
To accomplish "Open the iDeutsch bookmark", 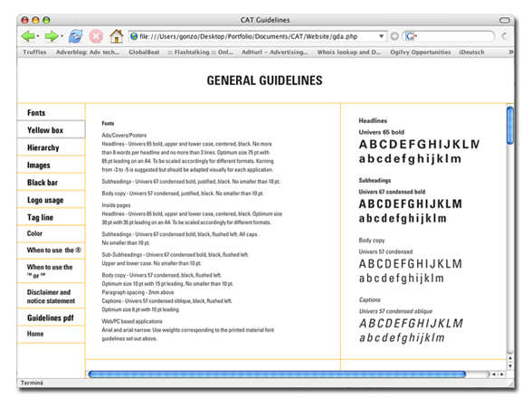I will [x=471, y=52].
